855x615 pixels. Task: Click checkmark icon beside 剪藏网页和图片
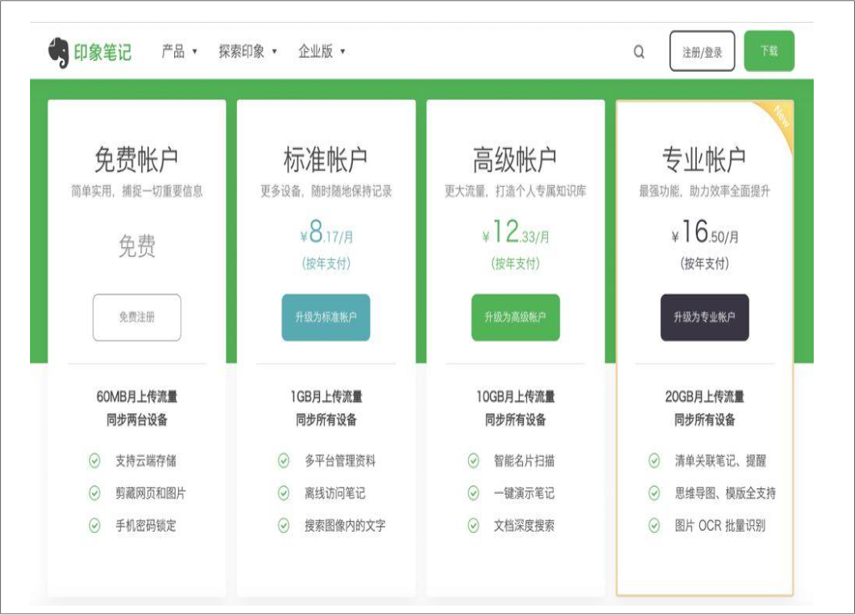(x=94, y=493)
